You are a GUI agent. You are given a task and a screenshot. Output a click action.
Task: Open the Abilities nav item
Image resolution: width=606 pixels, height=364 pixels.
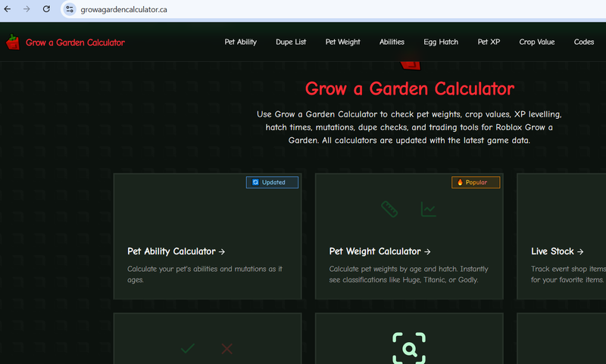click(392, 42)
